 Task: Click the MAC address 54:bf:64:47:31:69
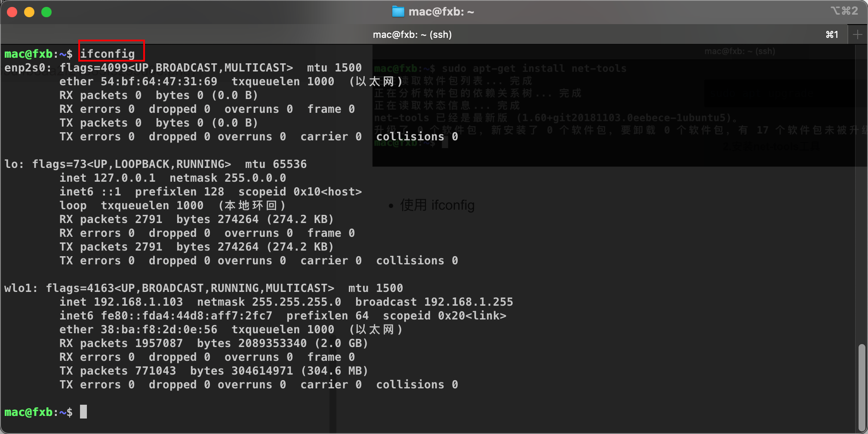(159, 81)
